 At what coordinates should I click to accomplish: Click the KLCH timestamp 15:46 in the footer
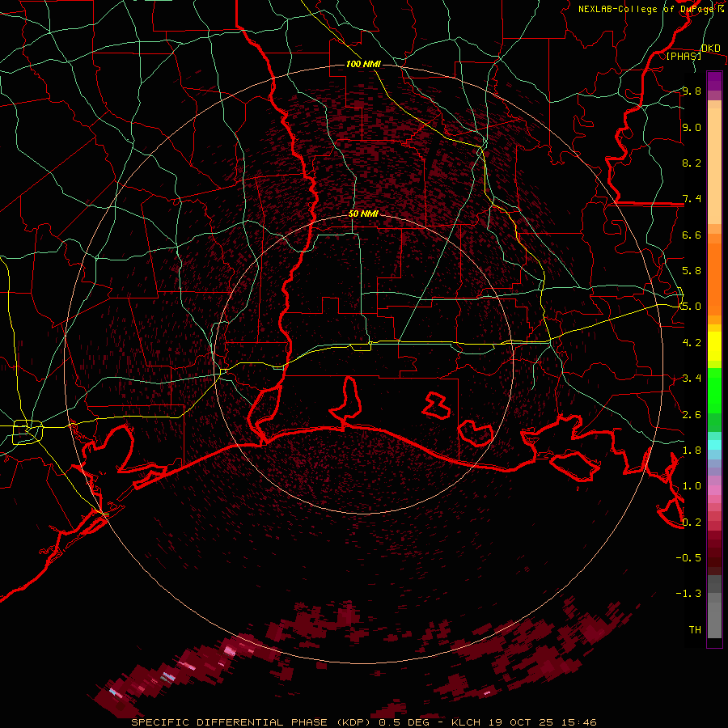579,722
